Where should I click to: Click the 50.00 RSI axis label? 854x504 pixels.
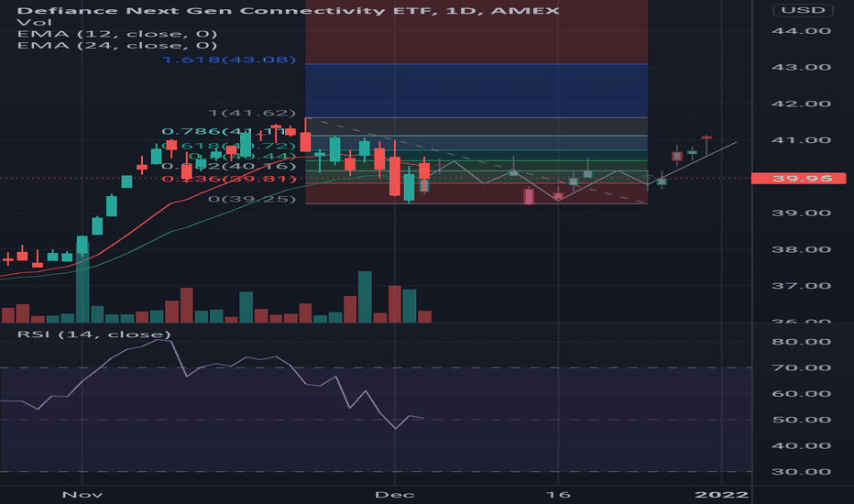801,420
